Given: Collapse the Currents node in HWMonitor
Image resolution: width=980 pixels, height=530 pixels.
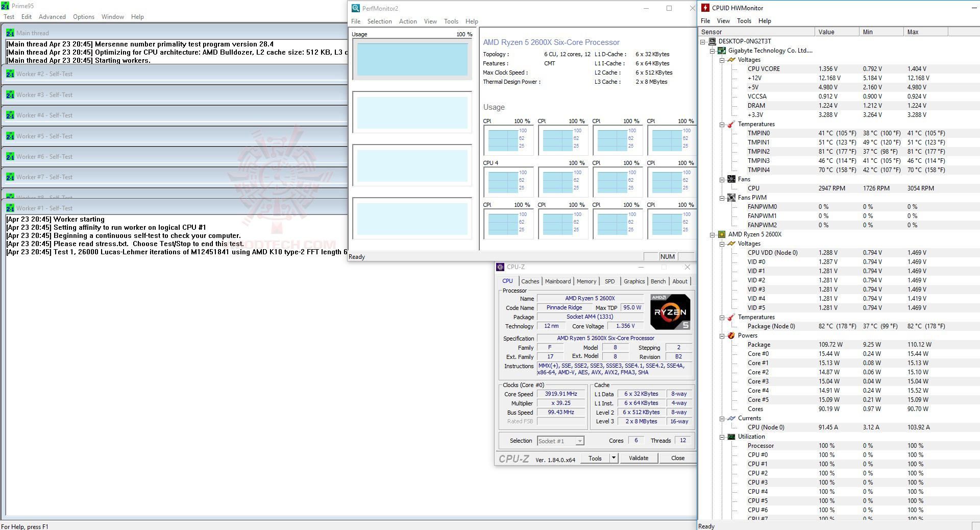Looking at the screenshot, I should 722,418.
